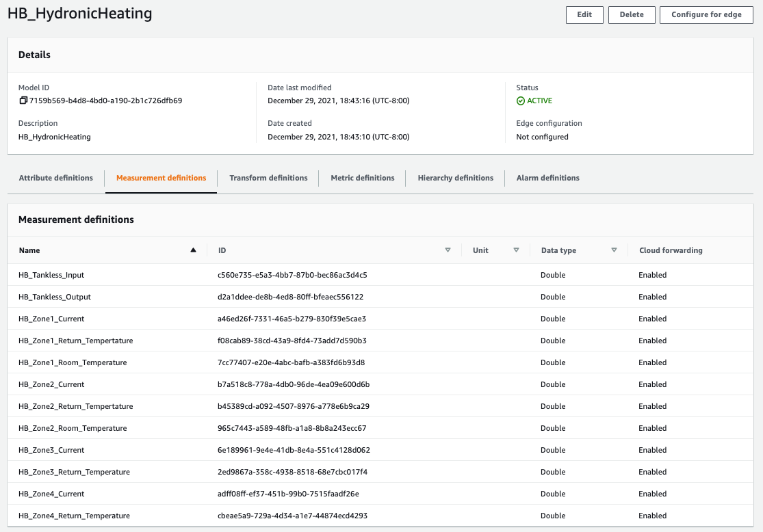
Task: Click the HB_Zone4_Return_Temperature measurement name
Action: (74, 516)
